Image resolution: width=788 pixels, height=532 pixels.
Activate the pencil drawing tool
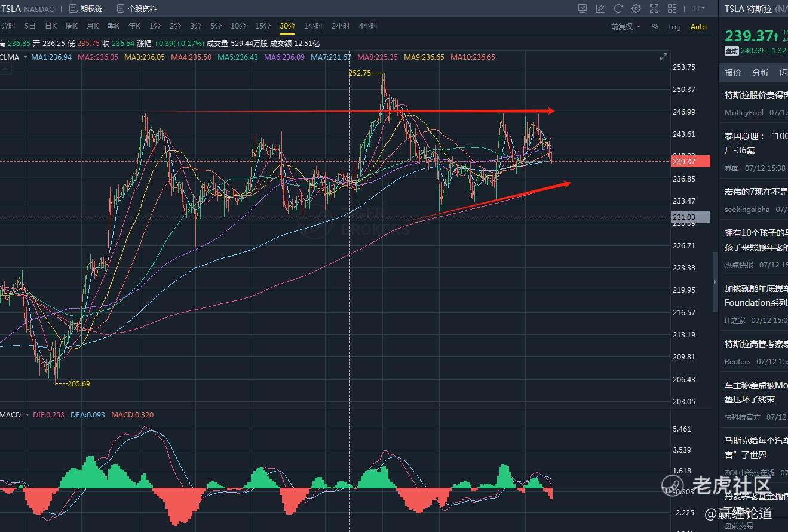coord(600,9)
